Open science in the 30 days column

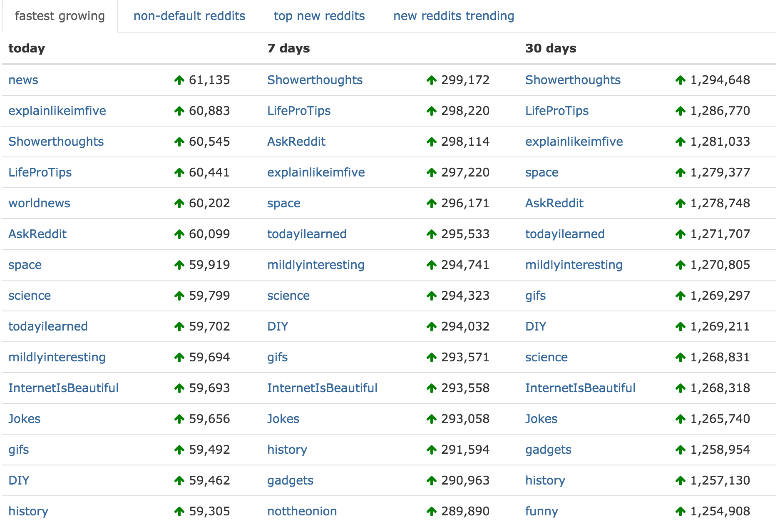click(546, 357)
